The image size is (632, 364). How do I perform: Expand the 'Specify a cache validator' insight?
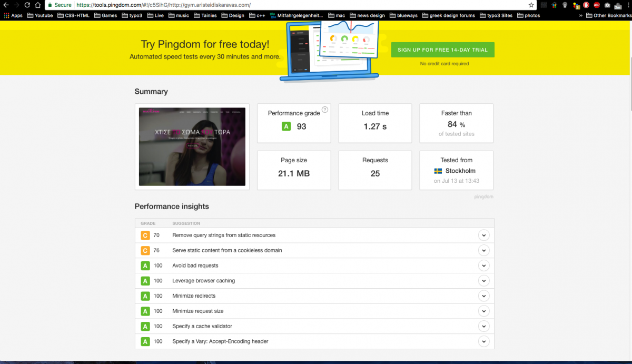tap(483, 326)
